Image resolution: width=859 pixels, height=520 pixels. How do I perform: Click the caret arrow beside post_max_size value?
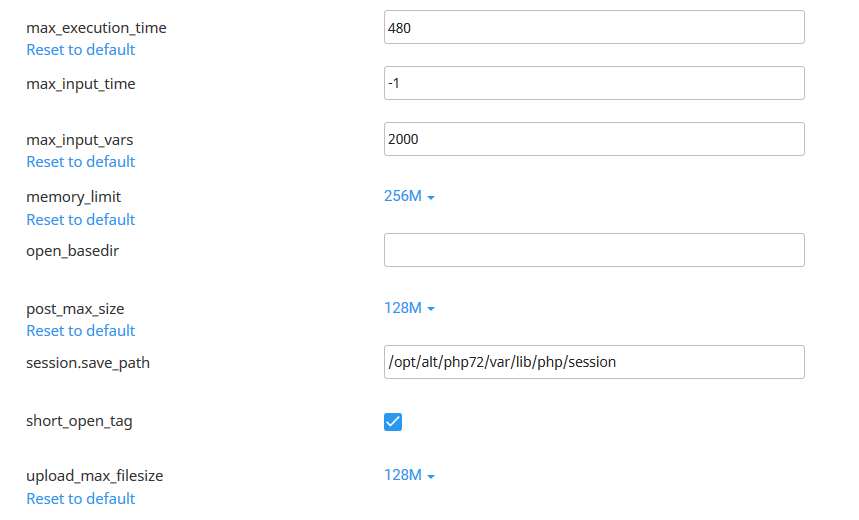(x=431, y=309)
